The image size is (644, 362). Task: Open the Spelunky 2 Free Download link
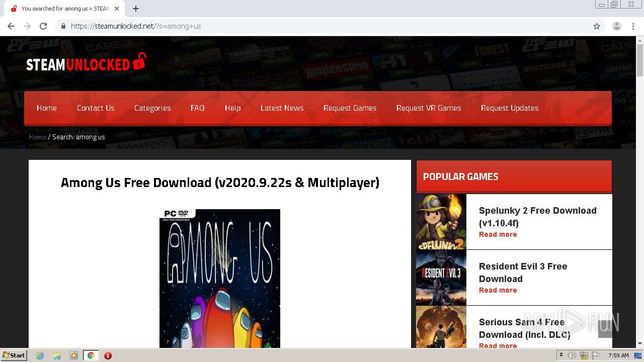pyautogui.click(x=538, y=217)
